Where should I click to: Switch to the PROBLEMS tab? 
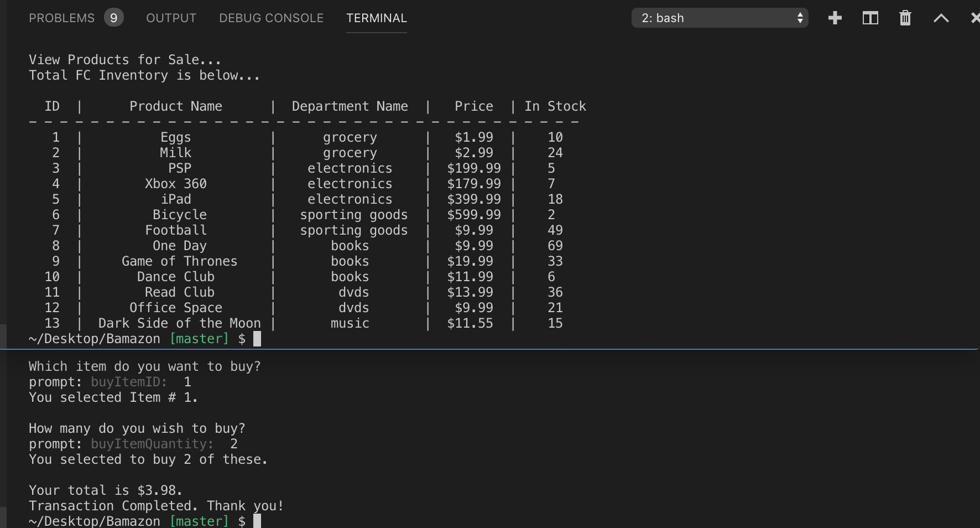[61, 18]
